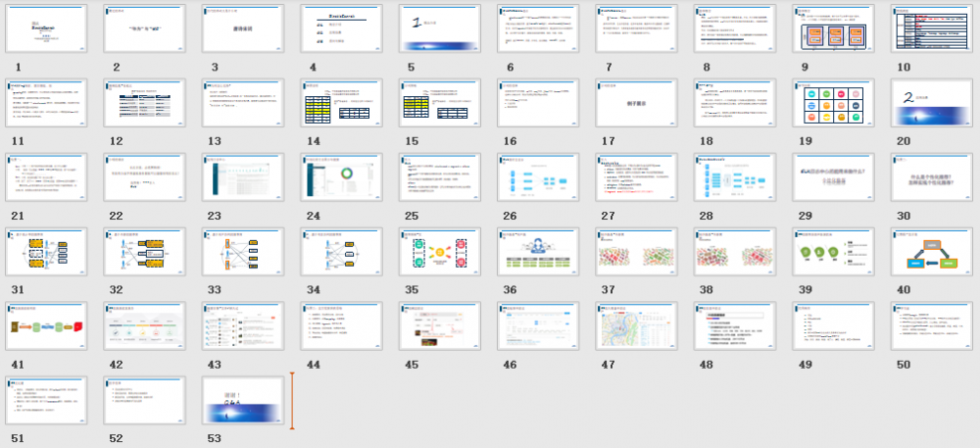980x448 pixels.
Task: Select slide thumbnail numbered 43
Action: tap(243, 326)
